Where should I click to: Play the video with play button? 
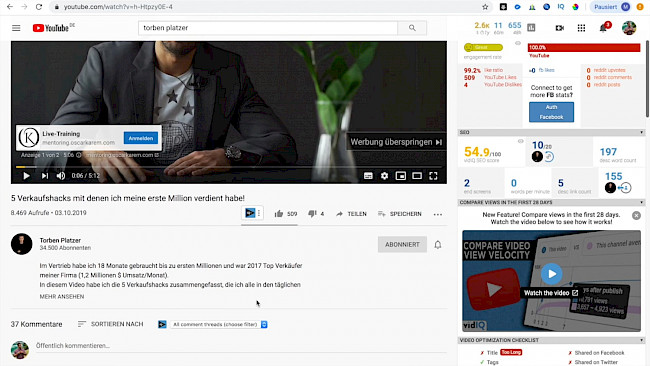coord(26,176)
